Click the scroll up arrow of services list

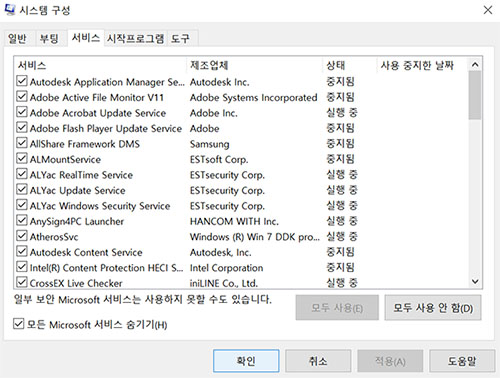[x=475, y=64]
